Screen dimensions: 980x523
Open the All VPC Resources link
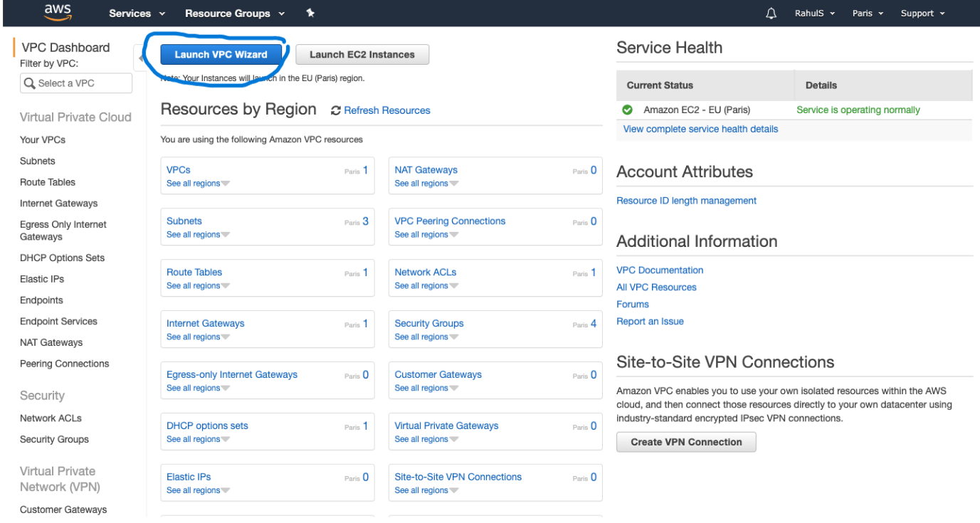(657, 287)
